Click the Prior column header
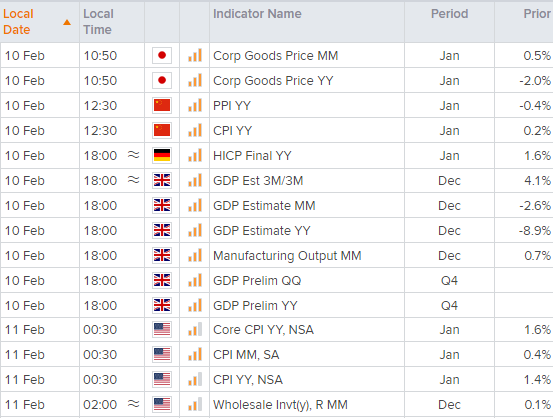The width and height of the screenshot is (553, 418). [x=537, y=14]
